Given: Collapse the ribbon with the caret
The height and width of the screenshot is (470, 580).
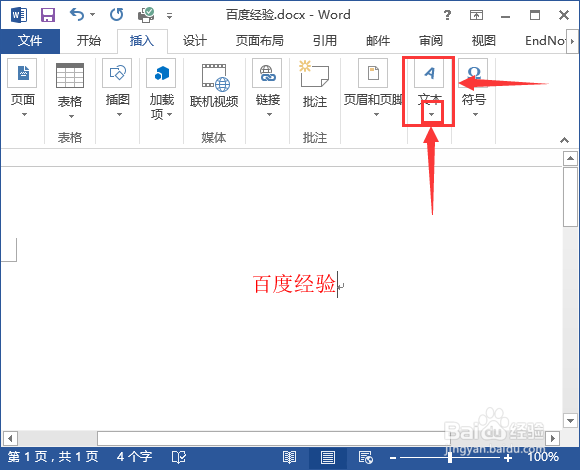Looking at the screenshot, I should coord(564,140).
